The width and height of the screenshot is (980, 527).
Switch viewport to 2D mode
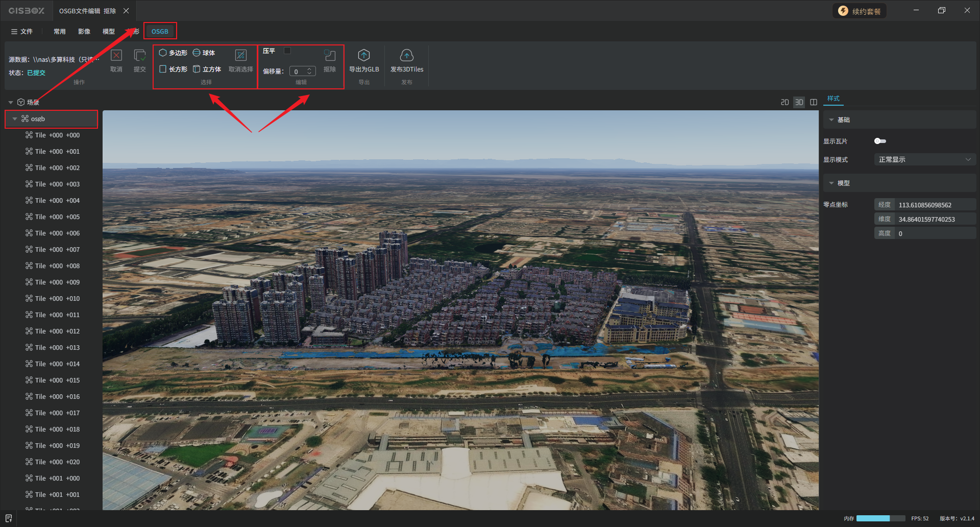coord(785,103)
